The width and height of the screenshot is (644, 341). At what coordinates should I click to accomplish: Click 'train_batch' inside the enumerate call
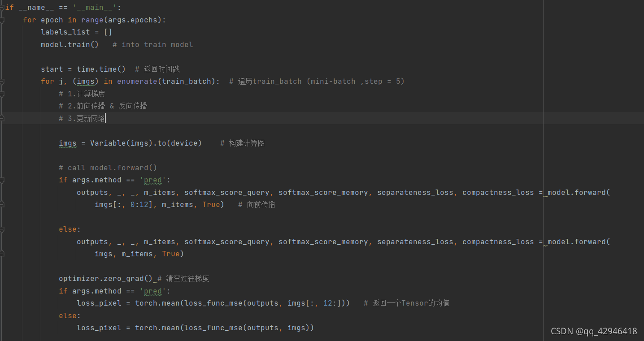point(187,82)
